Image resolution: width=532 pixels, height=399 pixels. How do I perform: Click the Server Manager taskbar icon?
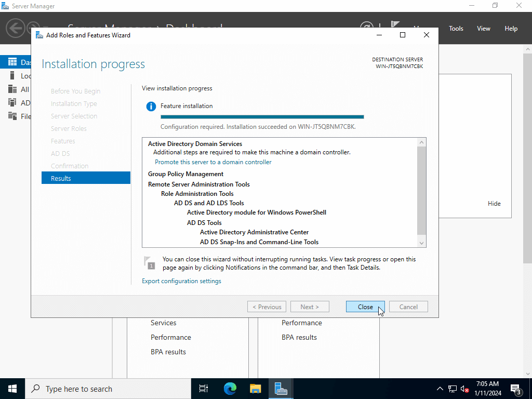tap(281, 389)
